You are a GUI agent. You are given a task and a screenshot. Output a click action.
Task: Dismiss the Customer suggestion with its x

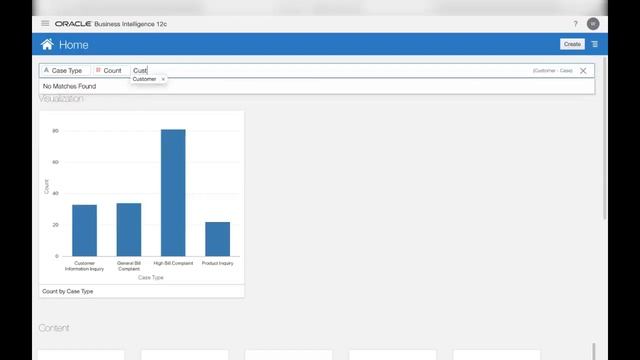(163, 79)
